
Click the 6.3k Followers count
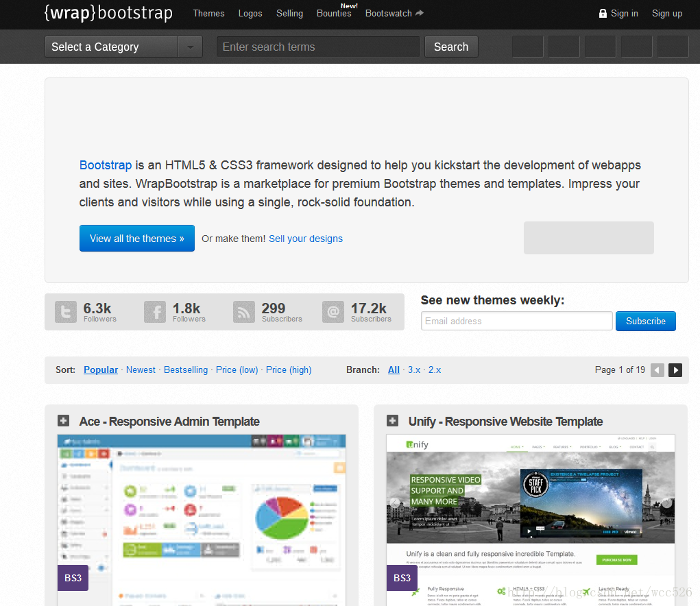tap(100, 312)
